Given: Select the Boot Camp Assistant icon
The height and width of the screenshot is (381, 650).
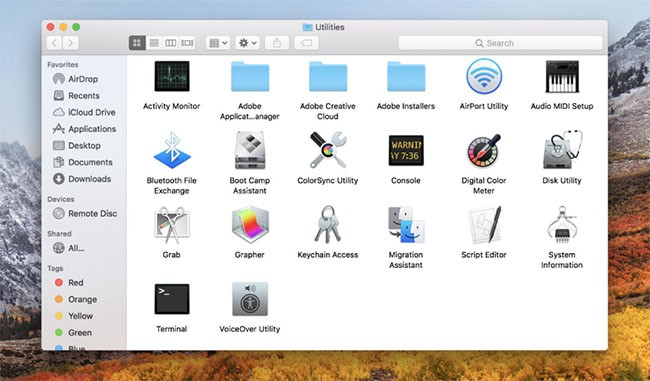Looking at the screenshot, I should 250,150.
